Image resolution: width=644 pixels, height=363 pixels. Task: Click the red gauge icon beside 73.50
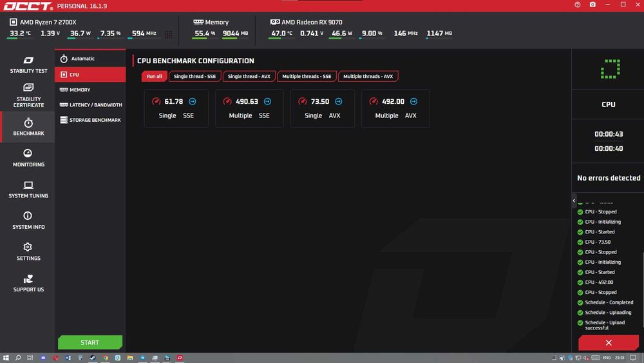click(x=302, y=101)
